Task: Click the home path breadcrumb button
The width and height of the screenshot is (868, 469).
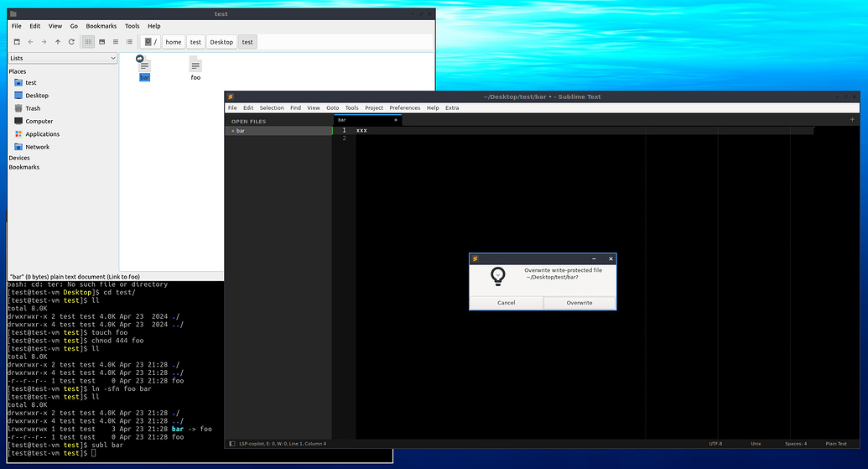Action: (x=174, y=42)
